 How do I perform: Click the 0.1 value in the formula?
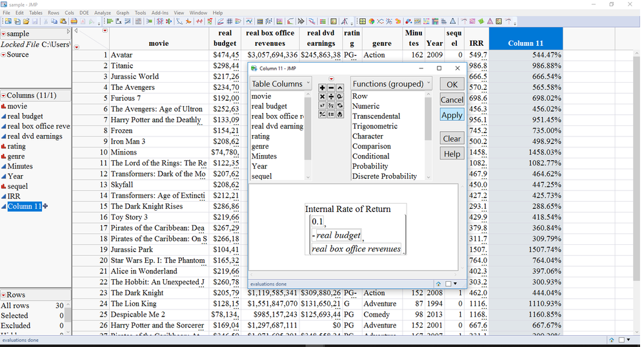(317, 222)
